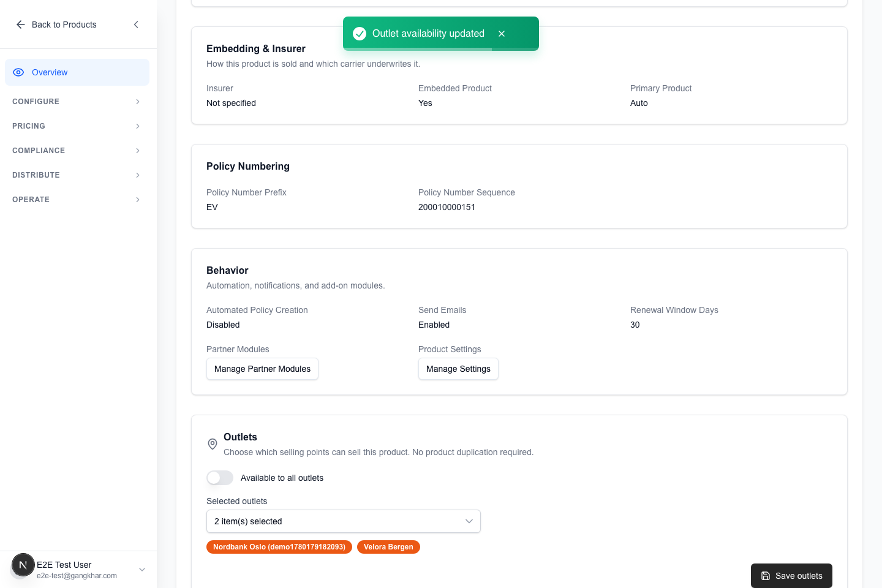Click the Behavior section heading

[x=227, y=270]
